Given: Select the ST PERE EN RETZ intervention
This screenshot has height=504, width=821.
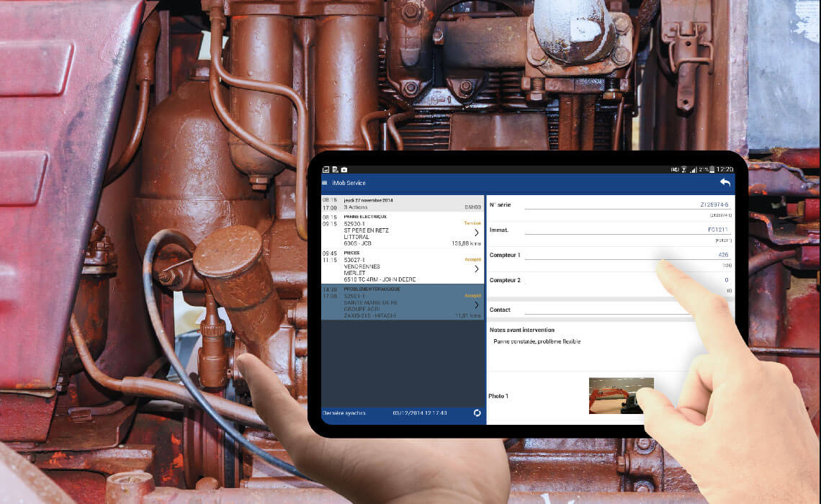Looking at the screenshot, I should click(x=403, y=230).
